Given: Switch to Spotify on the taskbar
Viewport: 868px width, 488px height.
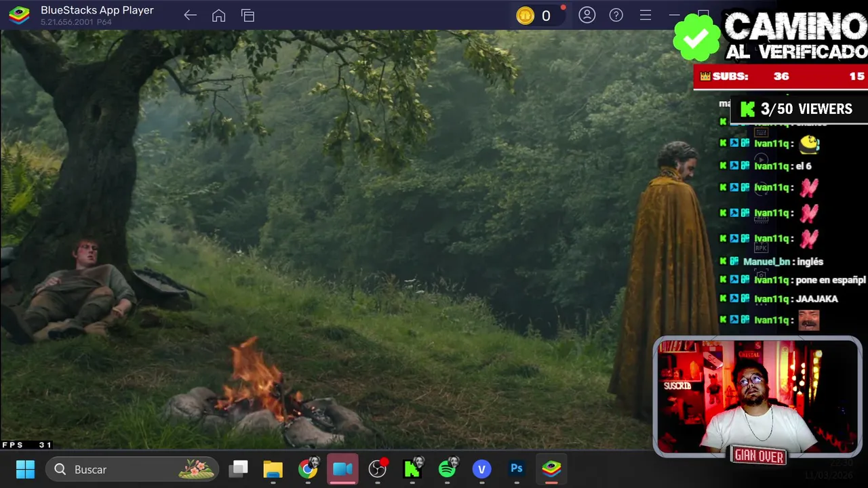Looking at the screenshot, I should click(448, 469).
